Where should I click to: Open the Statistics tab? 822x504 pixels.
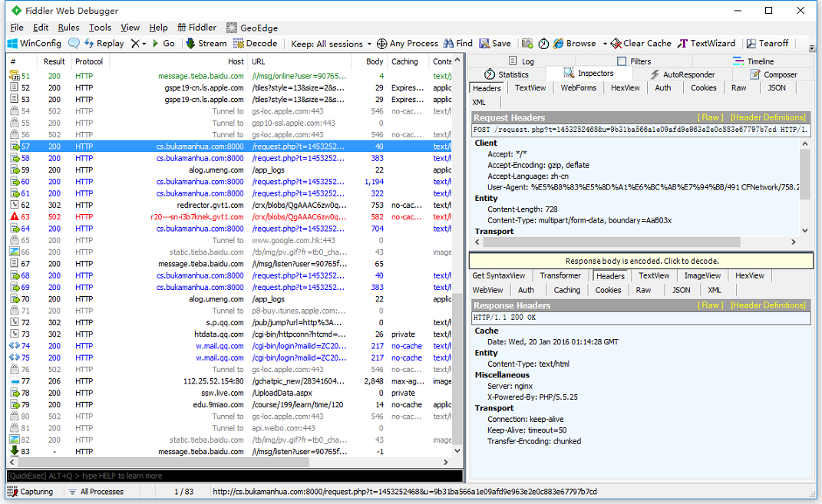pos(507,74)
